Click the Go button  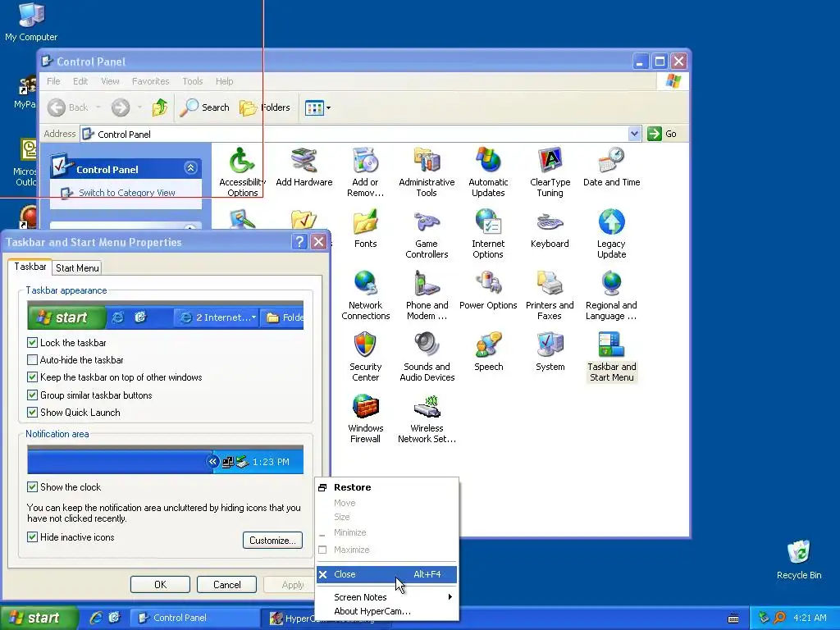(x=662, y=134)
